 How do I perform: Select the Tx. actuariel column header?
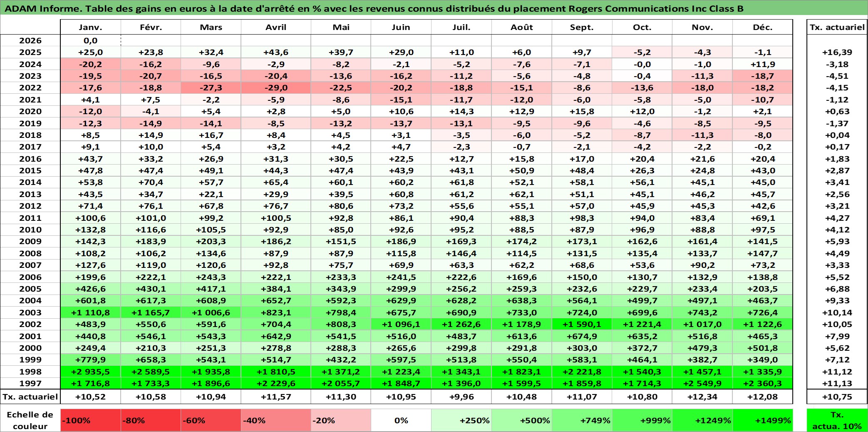coord(837,27)
